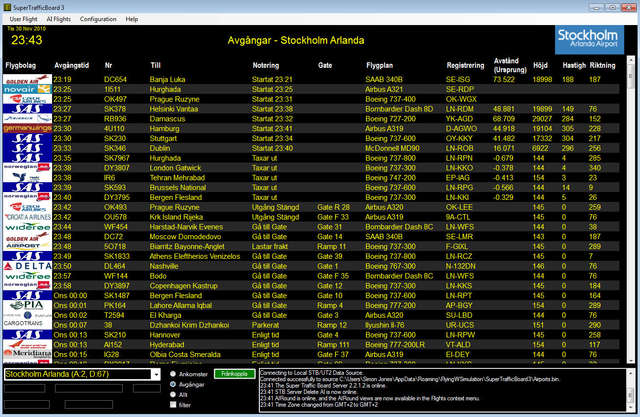
Task: Click registration N-132DN
Action: pyautogui.click(x=461, y=266)
